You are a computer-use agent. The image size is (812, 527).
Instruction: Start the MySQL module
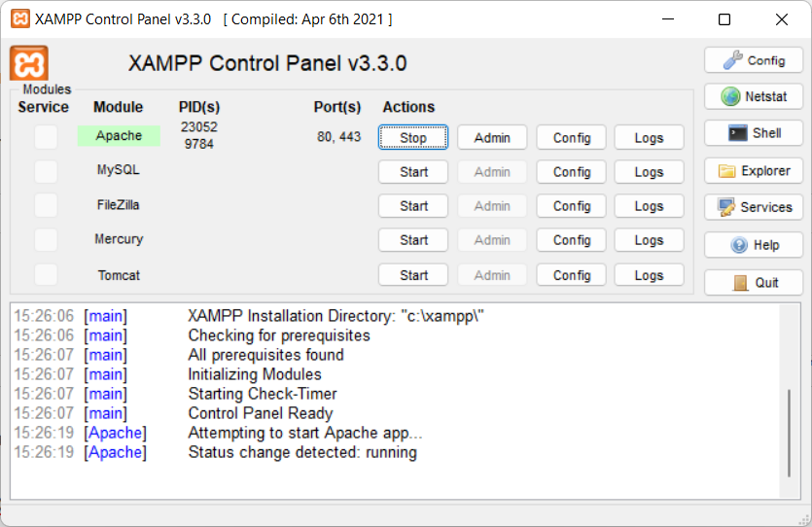[x=412, y=172]
